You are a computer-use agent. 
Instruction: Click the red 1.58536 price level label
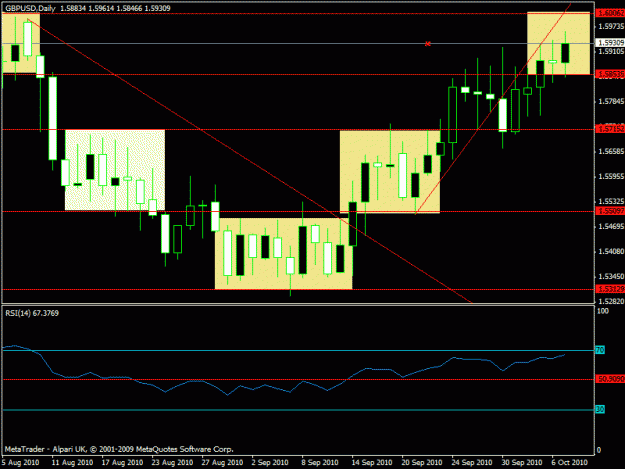(610, 74)
